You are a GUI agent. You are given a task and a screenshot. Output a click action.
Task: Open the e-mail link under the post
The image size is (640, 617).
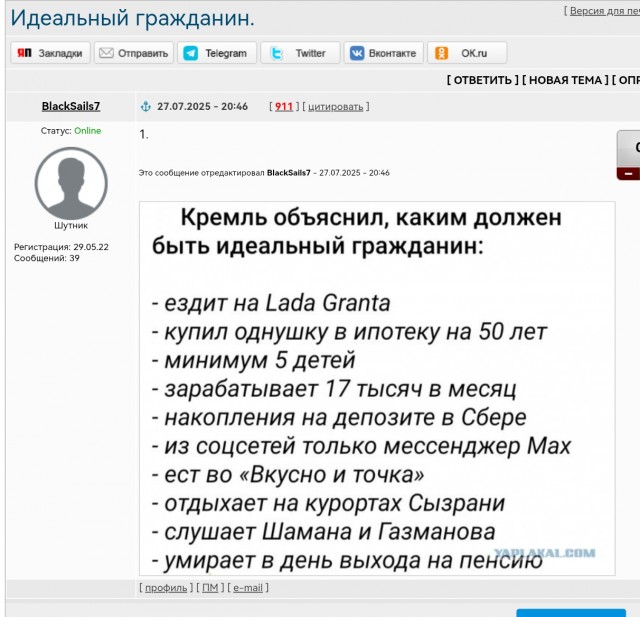coord(248,588)
